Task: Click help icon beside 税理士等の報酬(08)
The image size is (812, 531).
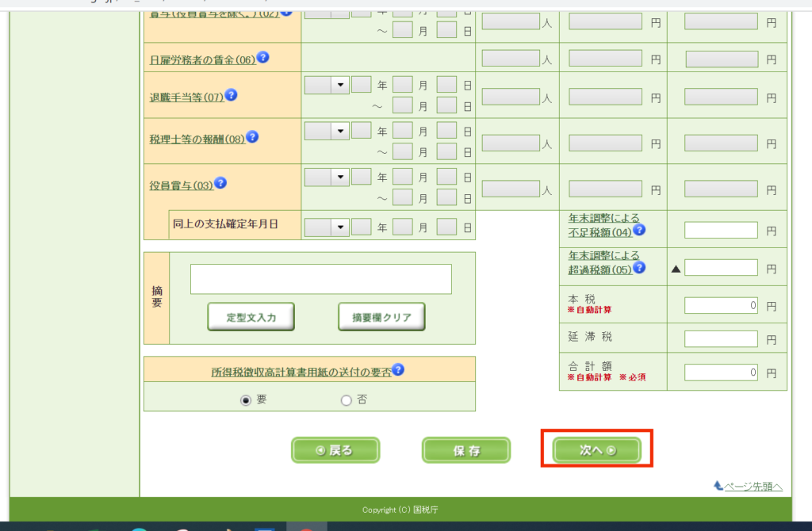Action: click(251, 137)
